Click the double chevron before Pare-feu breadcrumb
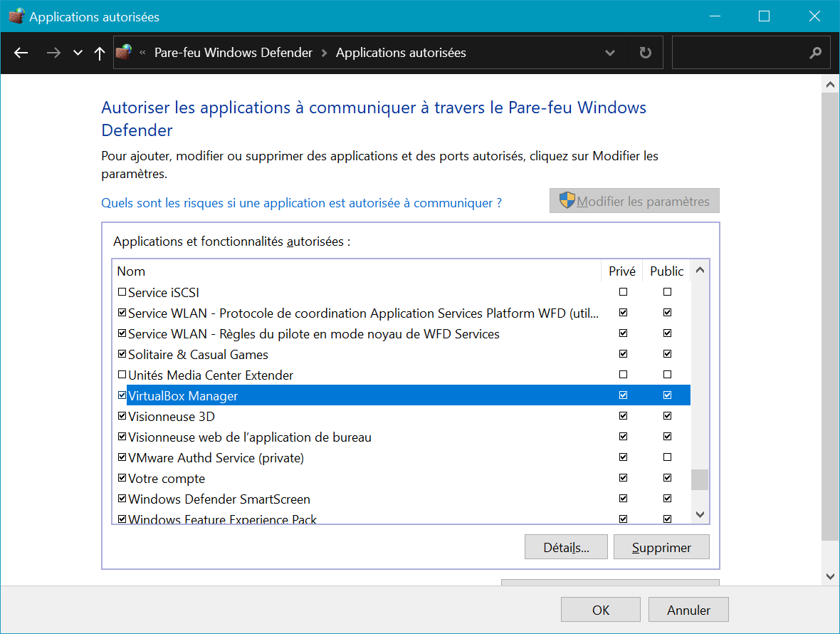Screen dimensions: 840x634 pyautogui.click(x=142, y=53)
